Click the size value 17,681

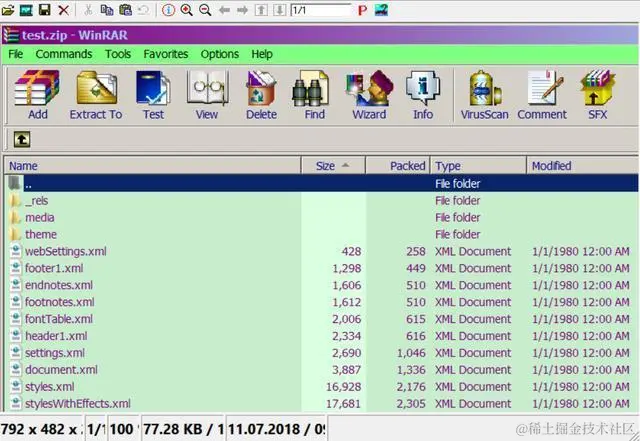[344, 404]
